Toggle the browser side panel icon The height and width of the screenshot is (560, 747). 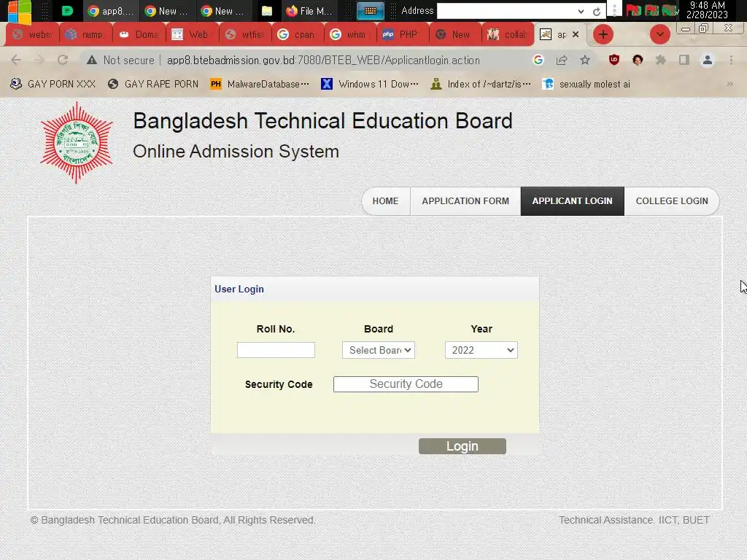684,60
